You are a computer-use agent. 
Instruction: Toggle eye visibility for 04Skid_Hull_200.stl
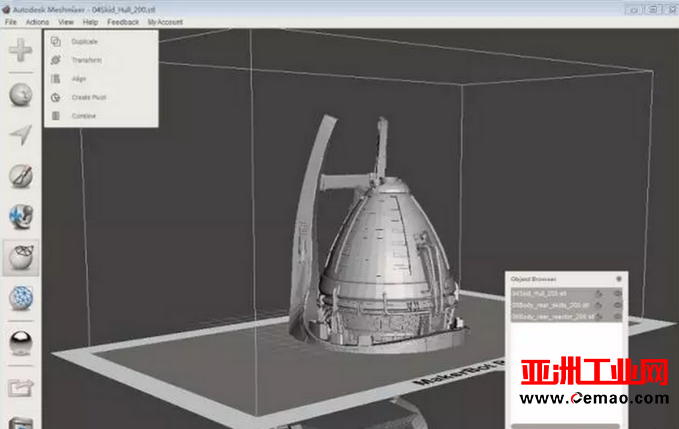point(617,294)
